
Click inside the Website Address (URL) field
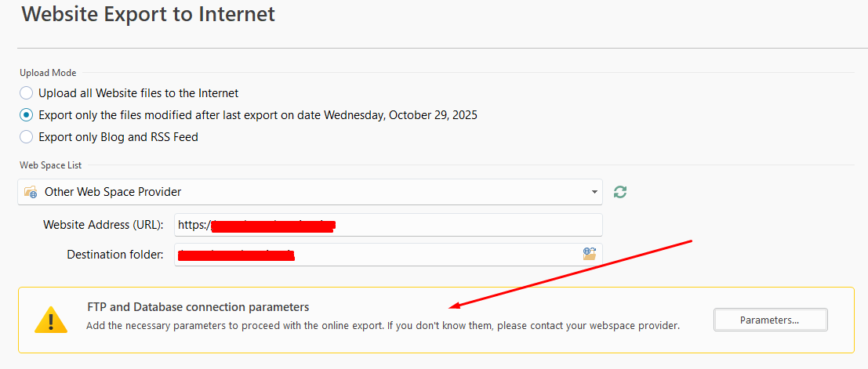point(470,225)
